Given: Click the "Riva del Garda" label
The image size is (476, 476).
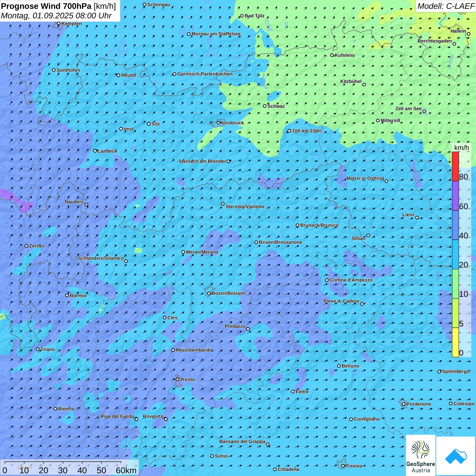Looking at the screenshot, I should pos(117,416).
